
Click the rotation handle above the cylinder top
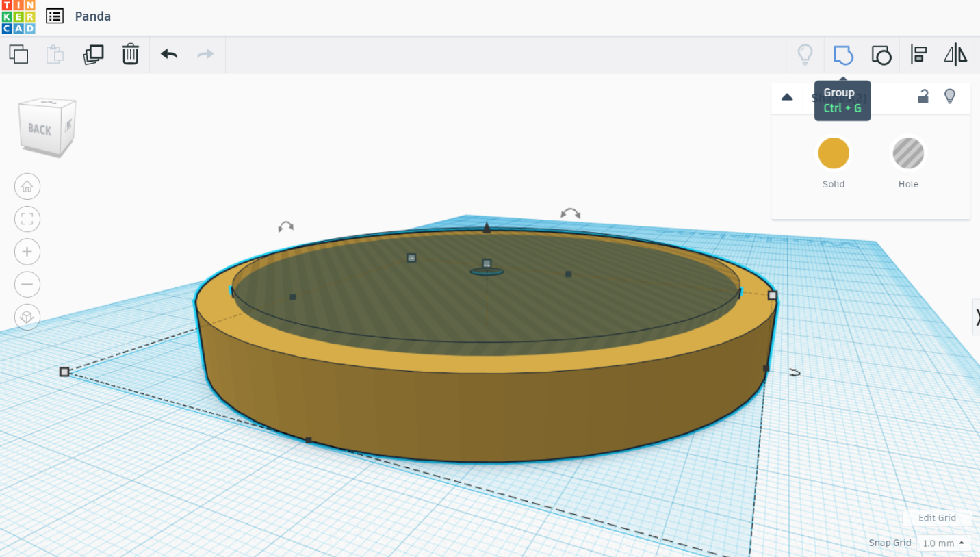(570, 213)
